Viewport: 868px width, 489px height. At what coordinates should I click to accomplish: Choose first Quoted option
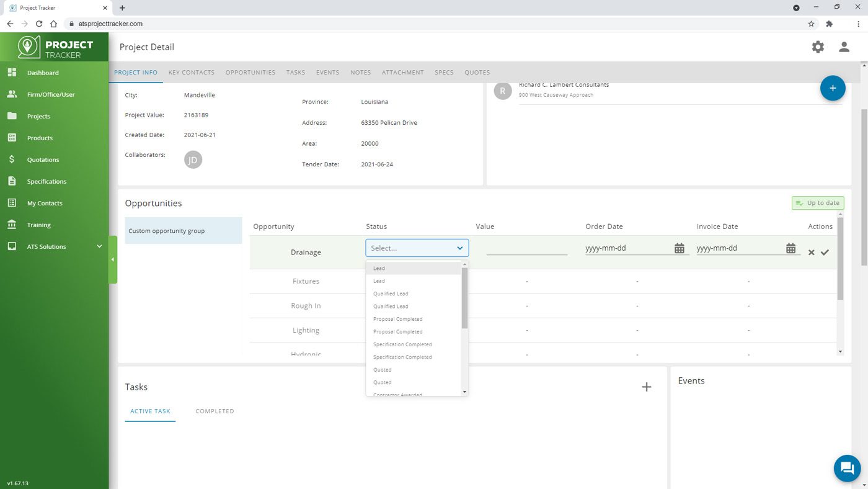(414, 370)
